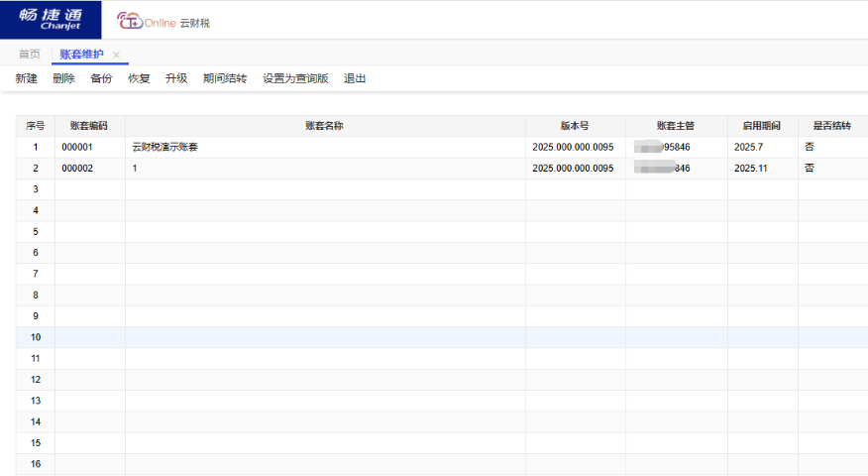Click 备份 to back up account set
The height and width of the screenshot is (476, 868).
click(x=101, y=78)
